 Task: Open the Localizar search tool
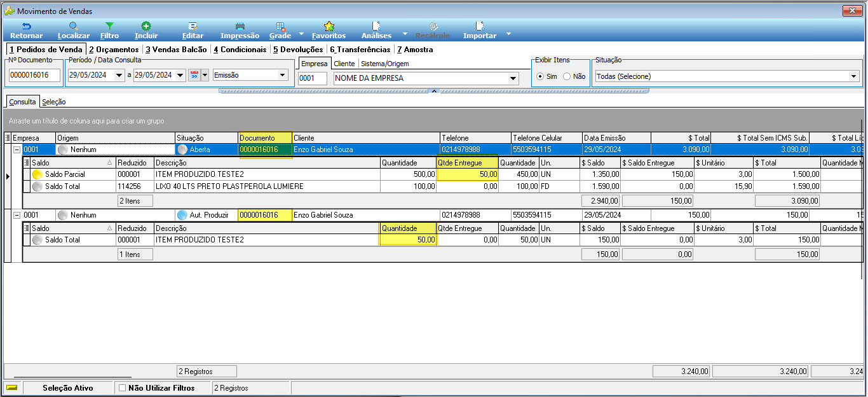pyautogui.click(x=74, y=26)
